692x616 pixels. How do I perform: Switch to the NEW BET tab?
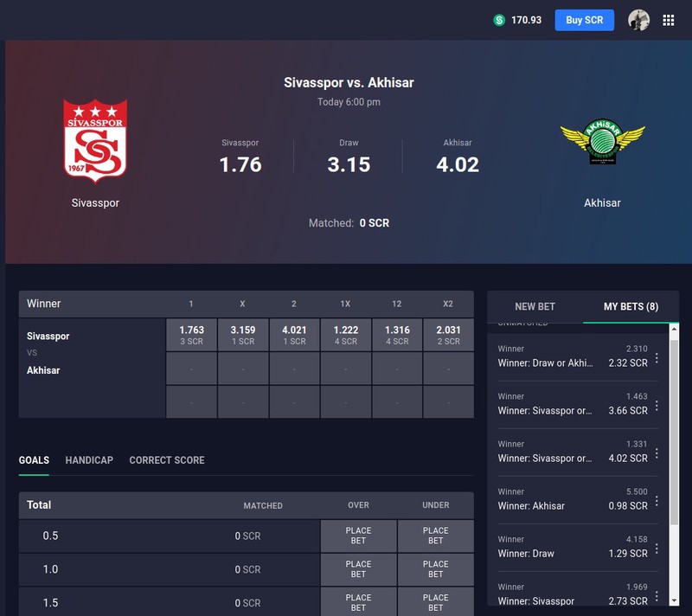(x=535, y=306)
